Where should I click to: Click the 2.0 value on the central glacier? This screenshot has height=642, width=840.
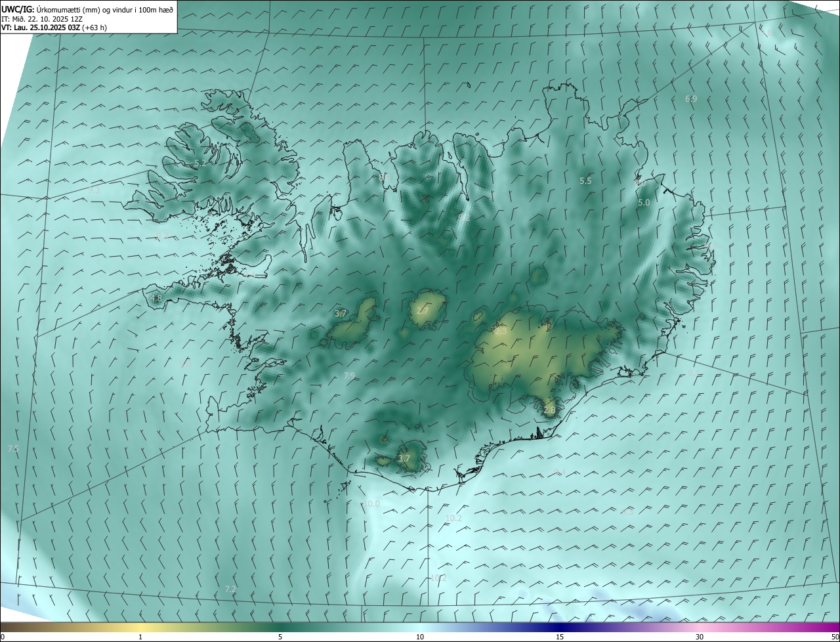pos(422,311)
